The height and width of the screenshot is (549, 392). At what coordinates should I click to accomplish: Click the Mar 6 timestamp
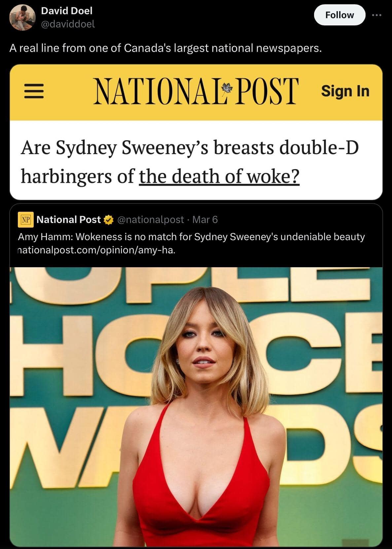pyautogui.click(x=205, y=220)
